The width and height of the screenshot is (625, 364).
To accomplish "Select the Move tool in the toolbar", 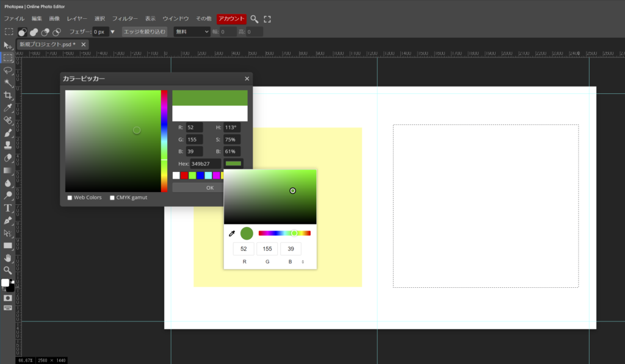I will pos(8,46).
